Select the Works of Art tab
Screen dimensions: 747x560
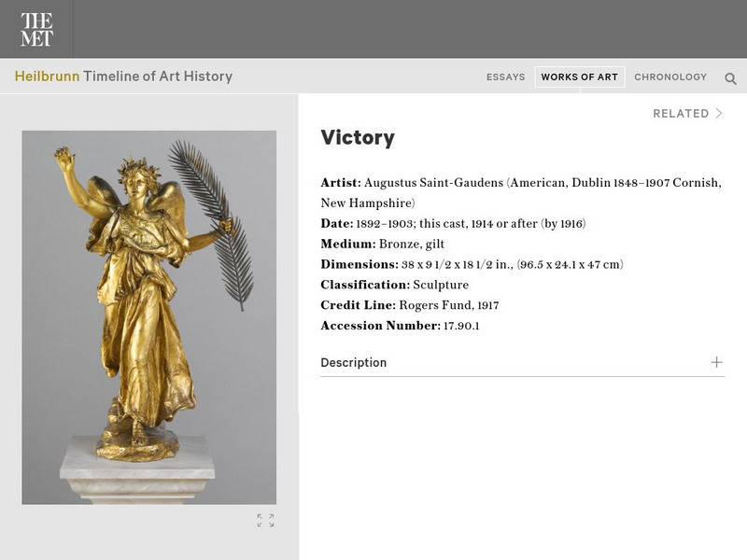[579, 77]
